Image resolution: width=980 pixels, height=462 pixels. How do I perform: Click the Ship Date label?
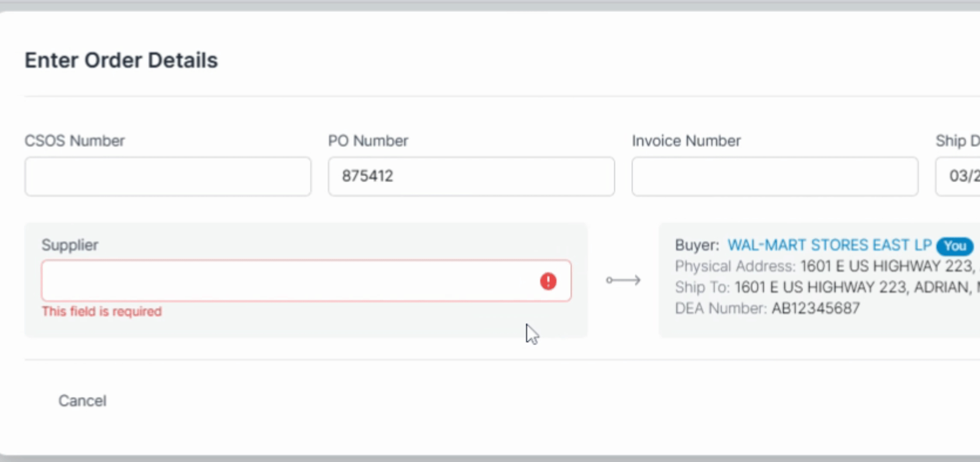(x=958, y=141)
